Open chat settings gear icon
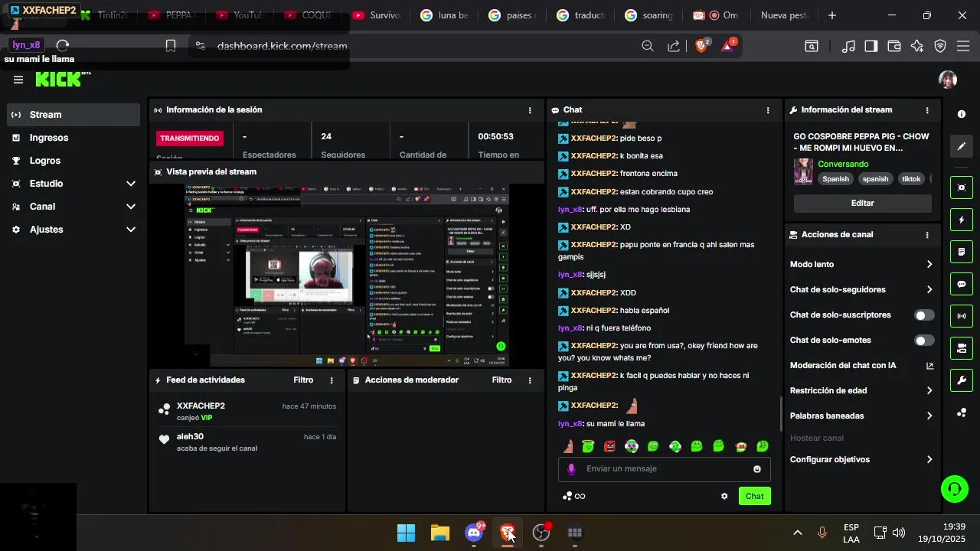Viewport: 980px width, 551px height. [x=724, y=496]
